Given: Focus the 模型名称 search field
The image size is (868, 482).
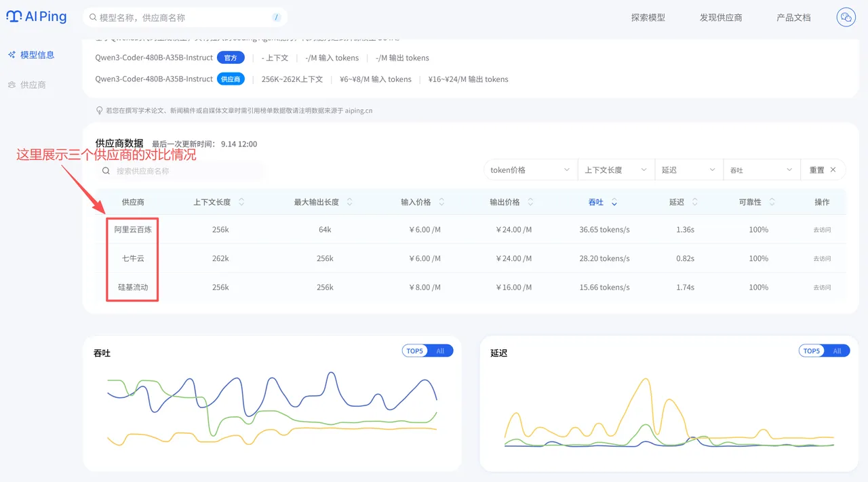Looking at the screenshot, I should click(x=184, y=18).
